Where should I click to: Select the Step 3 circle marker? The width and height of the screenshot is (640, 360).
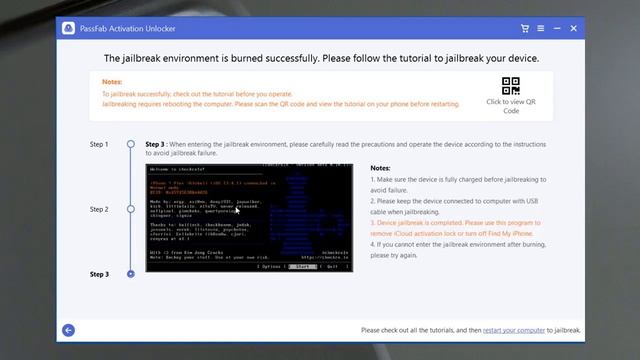tap(131, 274)
